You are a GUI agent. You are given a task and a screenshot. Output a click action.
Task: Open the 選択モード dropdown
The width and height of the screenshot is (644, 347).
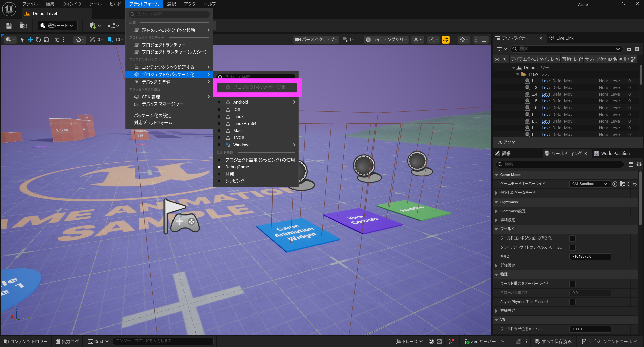[x=57, y=26]
